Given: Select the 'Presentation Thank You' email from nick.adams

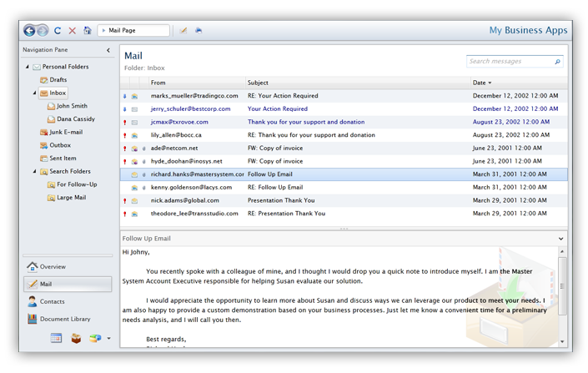Looking at the screenshot, I should 344,201.
